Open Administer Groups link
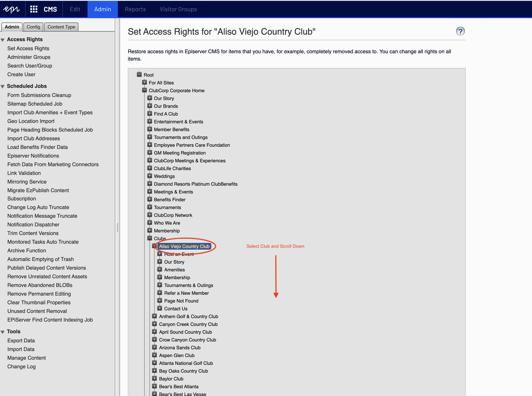This screenshot has width=532, height=396. [x=29, y=57]
